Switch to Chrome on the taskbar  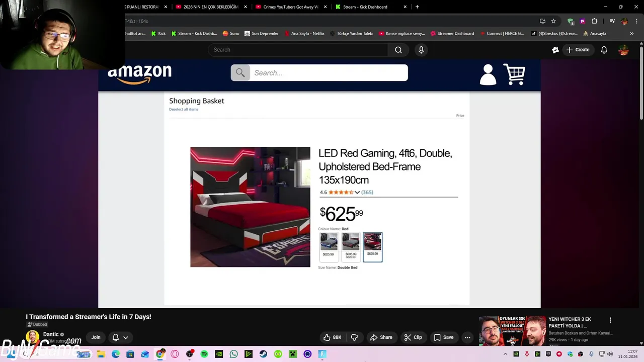point(160,354)
